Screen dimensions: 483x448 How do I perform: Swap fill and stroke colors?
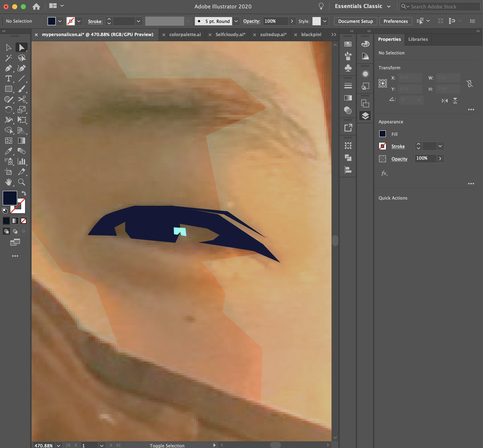pyautogui.click(x=24, y=193)
